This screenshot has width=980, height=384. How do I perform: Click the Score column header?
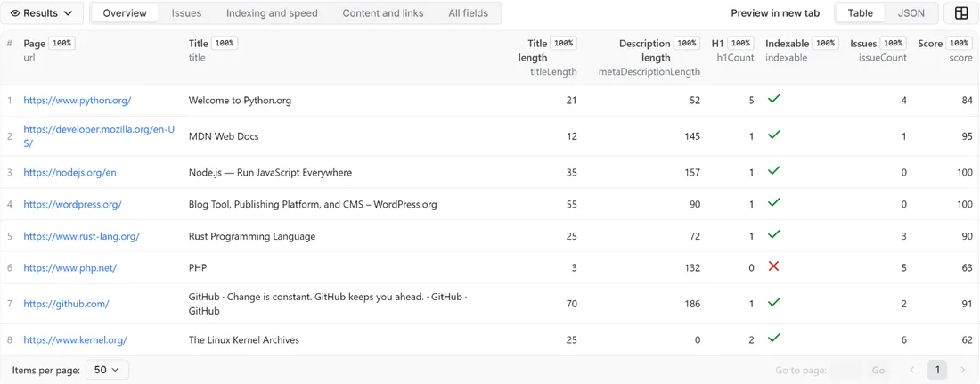[x=930, y=43]
